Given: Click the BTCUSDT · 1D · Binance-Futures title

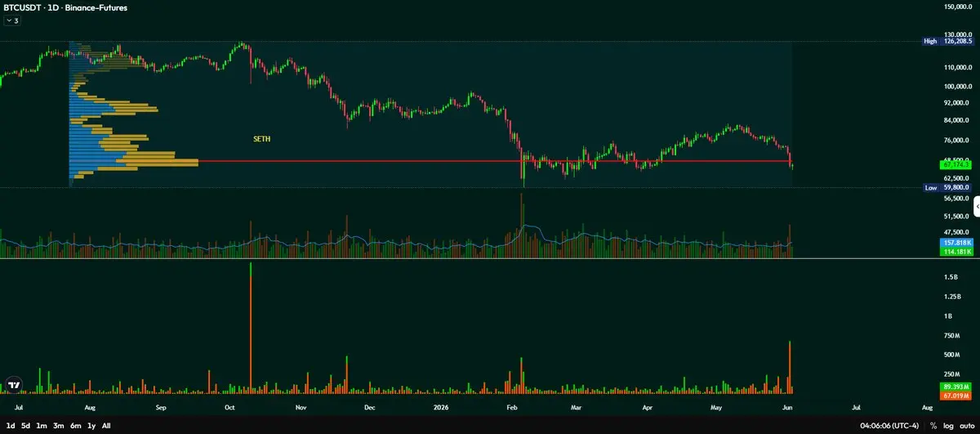Looking at the screenshot, I should click(x=65, y=7).
